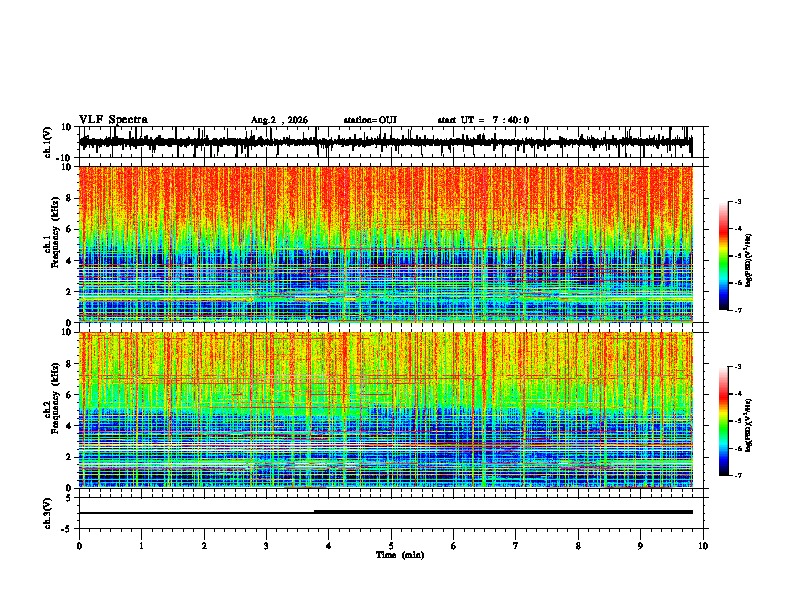Click time axis tick label "8"
The width and height of the screenshot is (792, 612).
pos(578,546)
